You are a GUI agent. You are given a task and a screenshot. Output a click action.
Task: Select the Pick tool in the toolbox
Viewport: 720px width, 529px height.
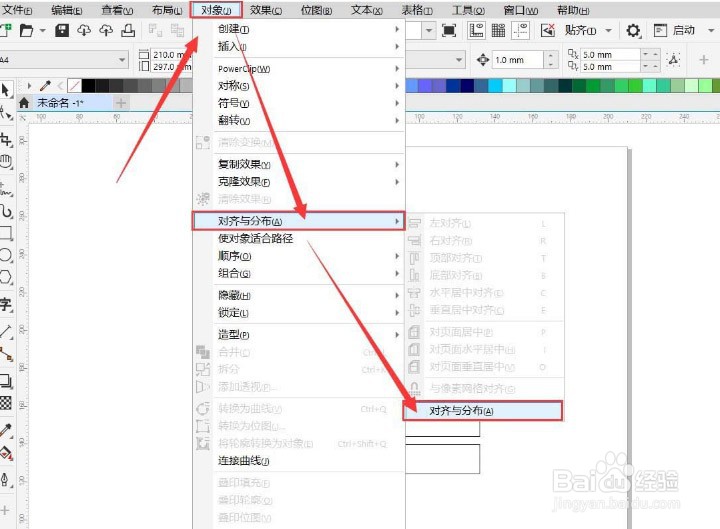(5, 90)
